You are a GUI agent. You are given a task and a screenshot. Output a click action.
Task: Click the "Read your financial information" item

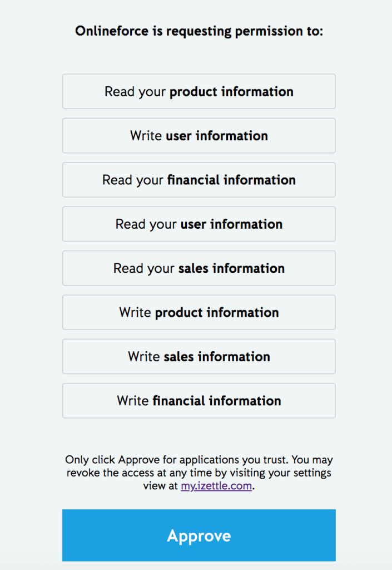[x=199, y=180]
